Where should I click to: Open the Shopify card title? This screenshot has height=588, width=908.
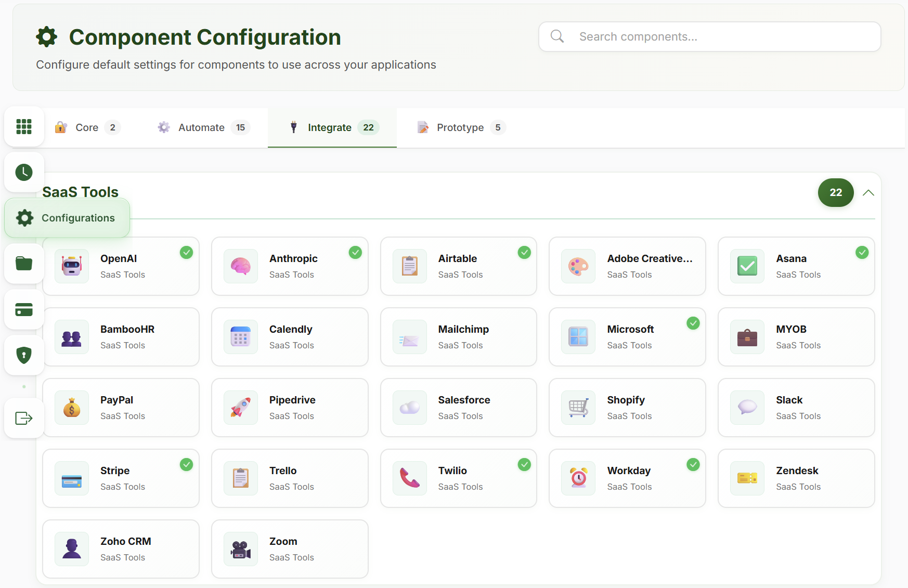[626, 400]
